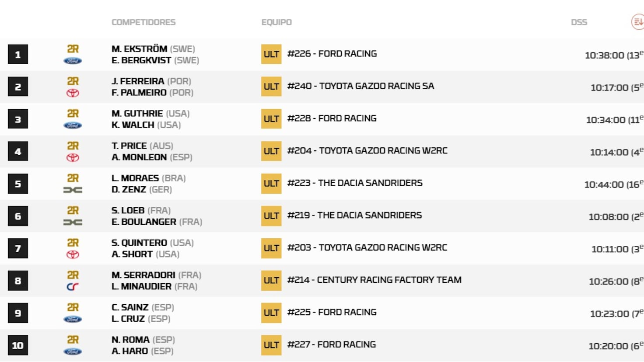The width and height of the screenshot is (644, 362).
Task: Click the sort icon beside DSS
Action: tap(638, 22)
